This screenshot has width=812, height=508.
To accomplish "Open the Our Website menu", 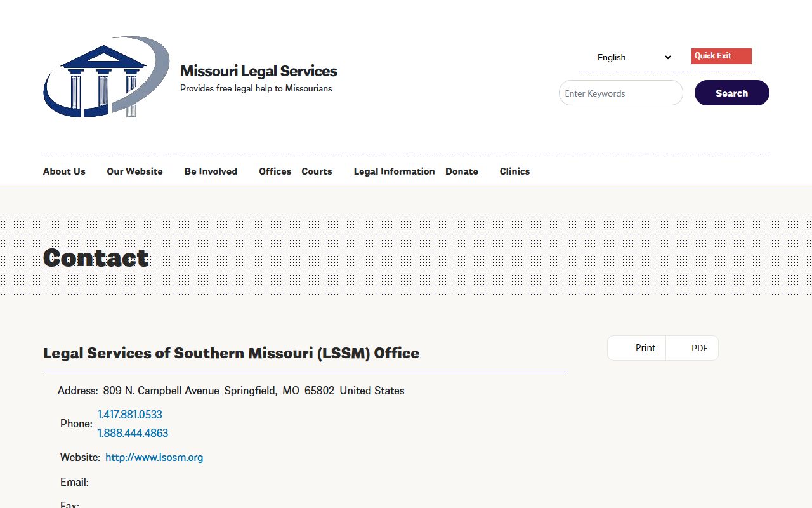I will pyautogui.click(x=134, y=171).
